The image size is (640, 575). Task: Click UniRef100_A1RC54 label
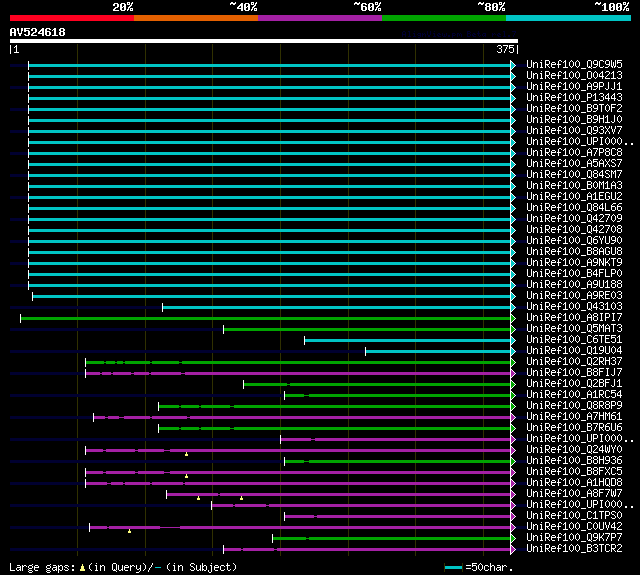point(574,395)
